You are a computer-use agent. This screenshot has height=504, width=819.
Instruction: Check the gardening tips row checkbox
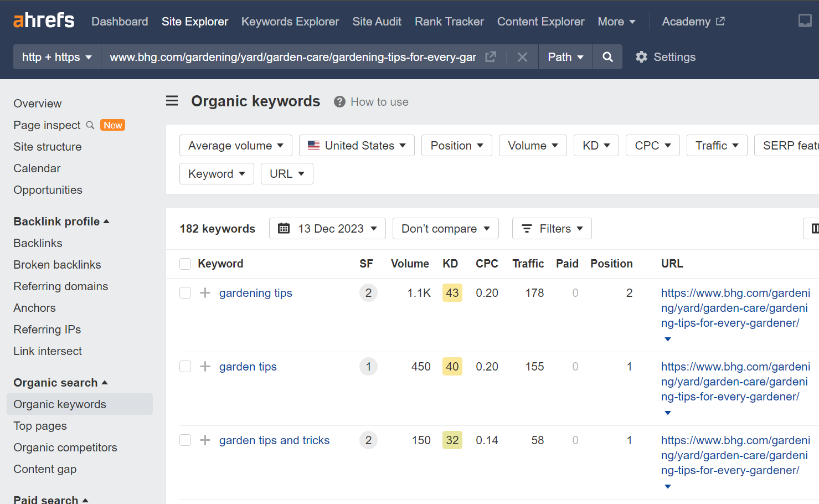186,293
